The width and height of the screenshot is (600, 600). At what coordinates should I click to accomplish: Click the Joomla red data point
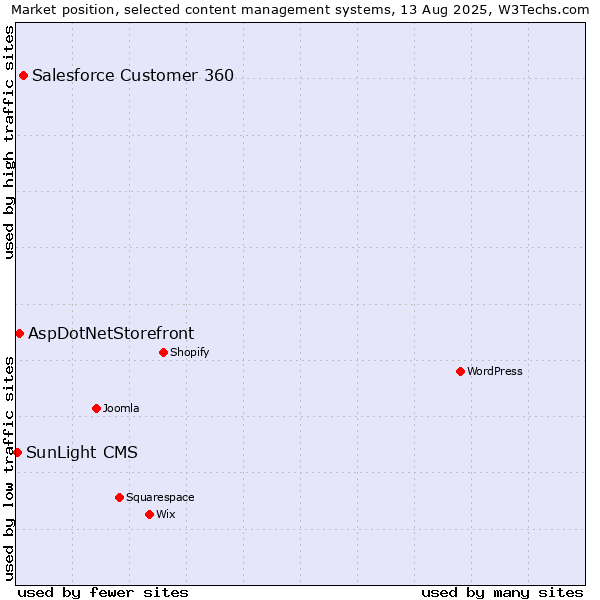[x=96, y=408]
